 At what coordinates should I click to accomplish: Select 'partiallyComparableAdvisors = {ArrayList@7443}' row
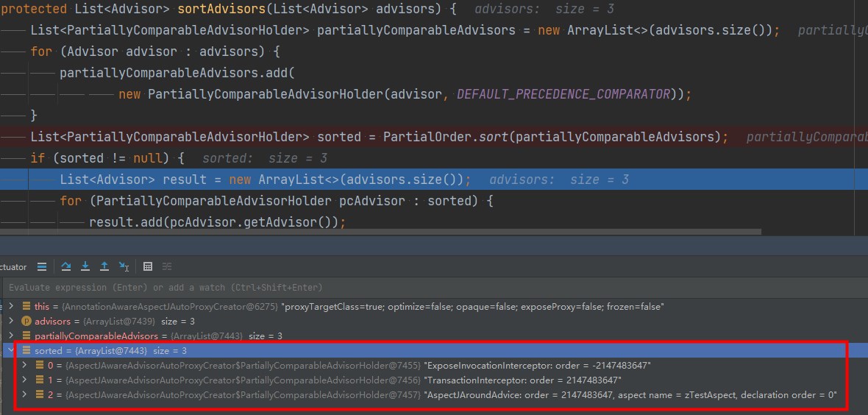(434, 336)
